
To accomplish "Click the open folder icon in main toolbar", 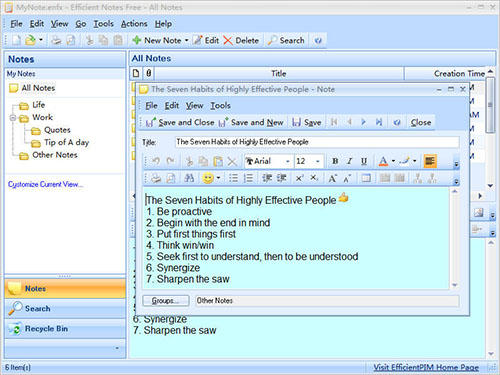I will (30, 40).
